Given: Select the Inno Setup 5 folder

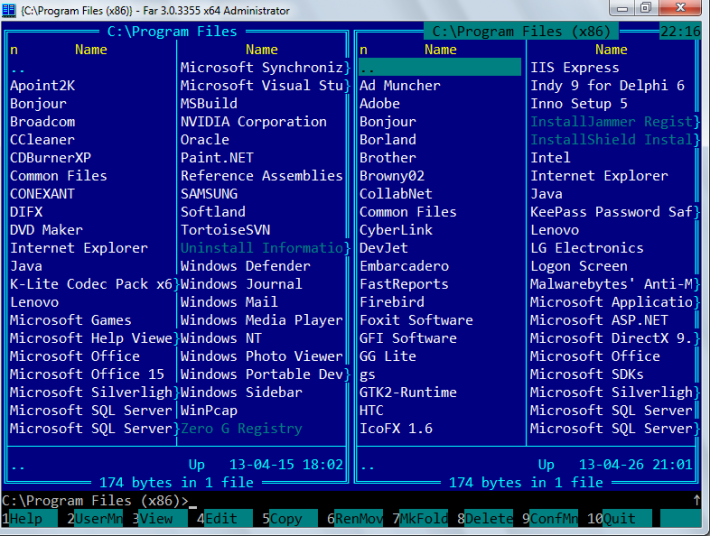Looking at the screenshot, I should click(x=579, y=104).
